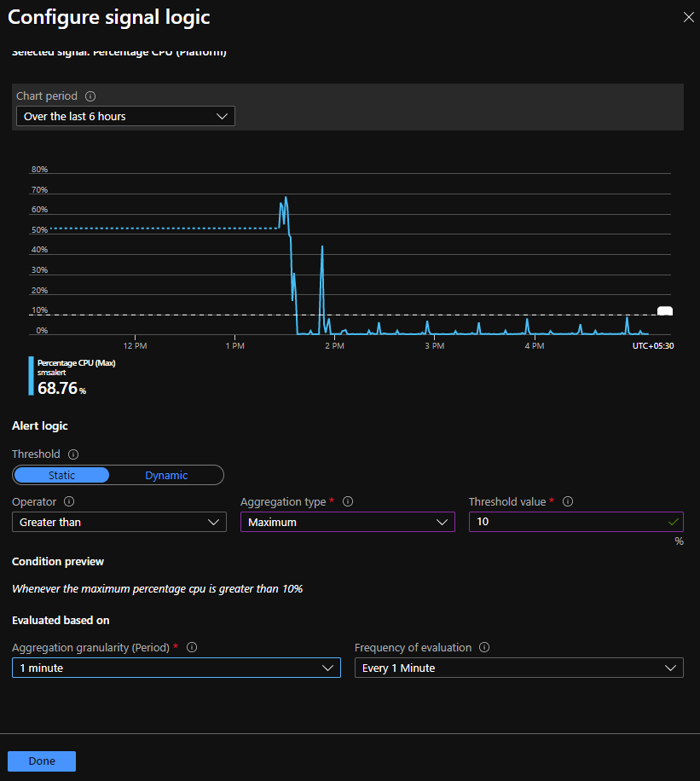Click the Percentage CPU (Max) legend color bar
Screen dimensions: 700x781
point(31,376)
